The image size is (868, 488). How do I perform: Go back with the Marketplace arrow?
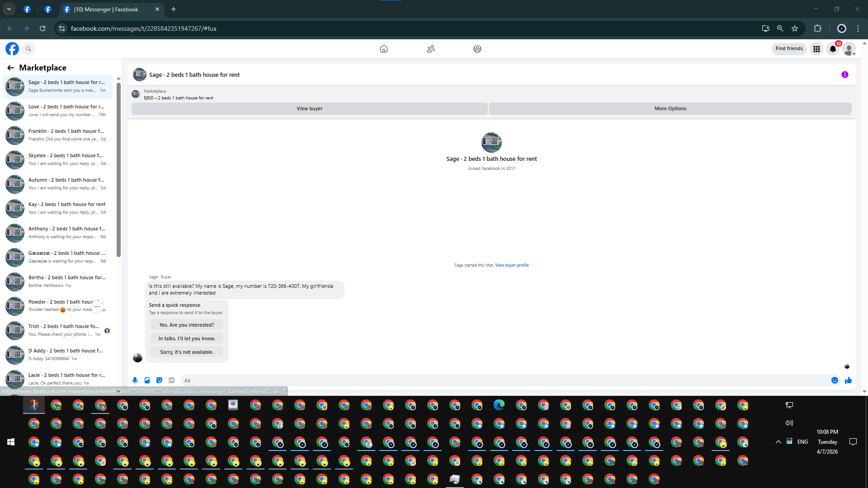tap(10, 68)
